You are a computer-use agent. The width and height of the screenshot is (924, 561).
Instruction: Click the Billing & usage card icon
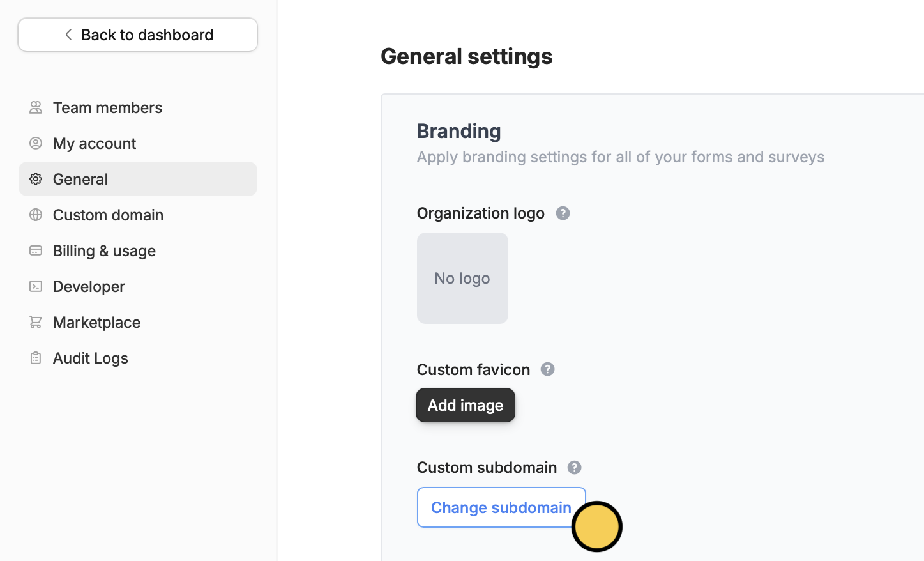click(x=36, y=250)
